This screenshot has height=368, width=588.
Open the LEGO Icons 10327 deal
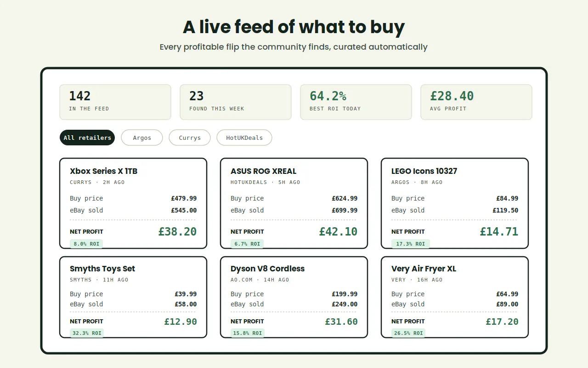(455, 203)
